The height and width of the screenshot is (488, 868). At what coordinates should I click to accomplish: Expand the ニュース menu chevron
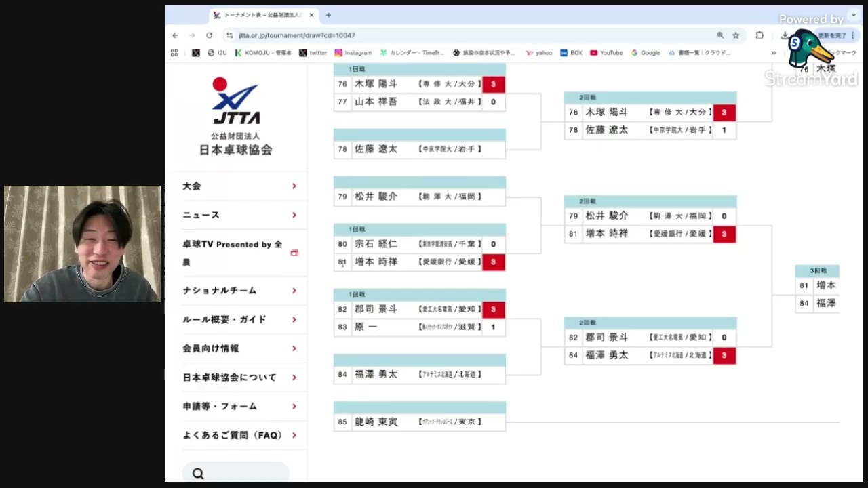294,215
